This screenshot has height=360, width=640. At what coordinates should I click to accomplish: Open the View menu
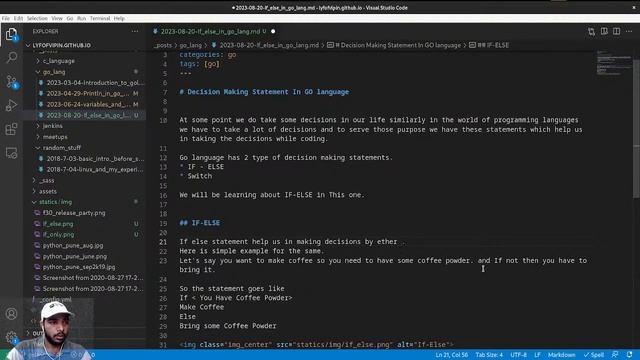coord(57,18)
